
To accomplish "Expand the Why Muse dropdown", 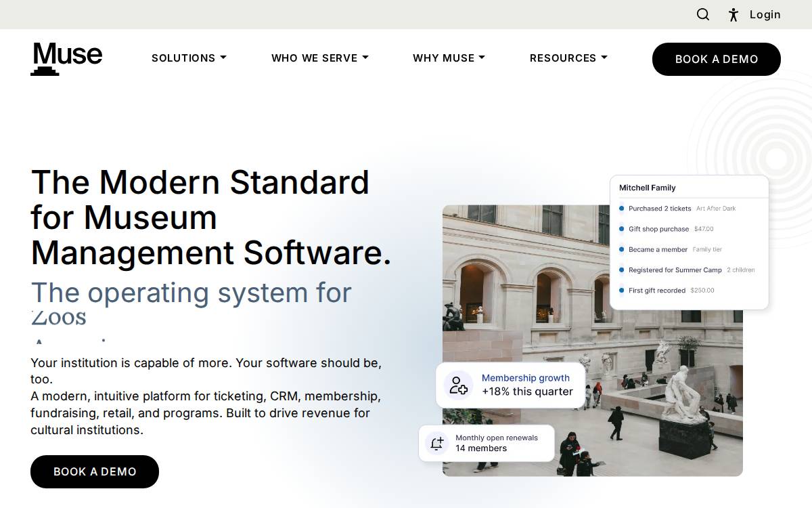I will [449, 58].
